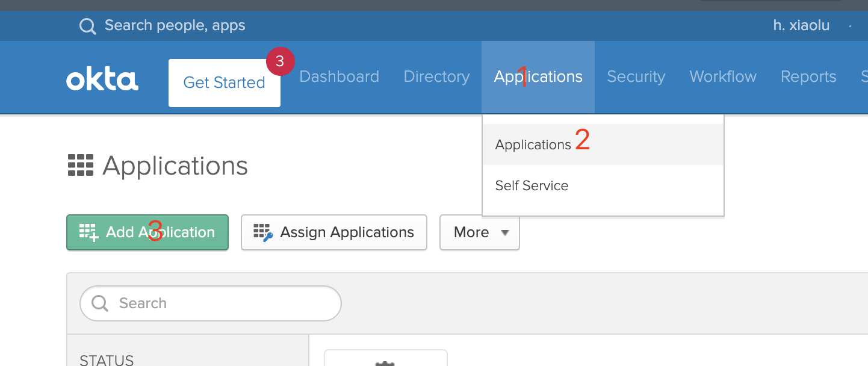The height and width of the screenshot is (366, 868).
Task: Click the magnifier icon in application search box
Action: click(x=100, y=303)
